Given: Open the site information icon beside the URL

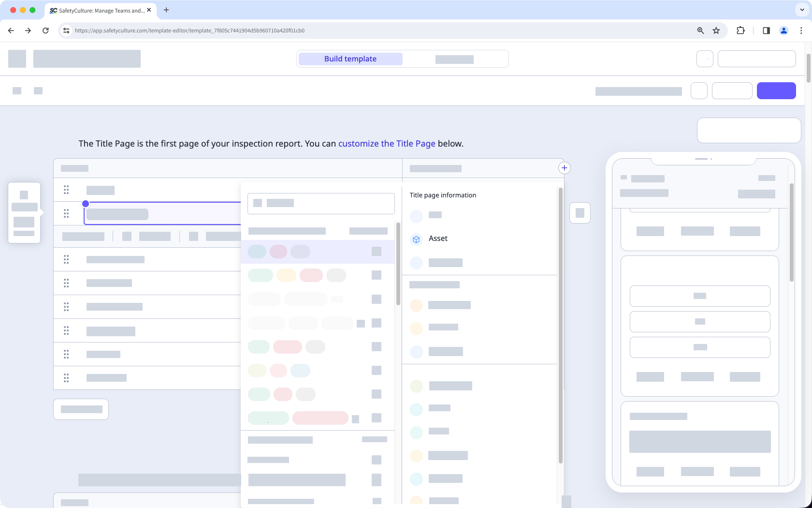Looking at the screenshot, I should (x=66, y=30).
